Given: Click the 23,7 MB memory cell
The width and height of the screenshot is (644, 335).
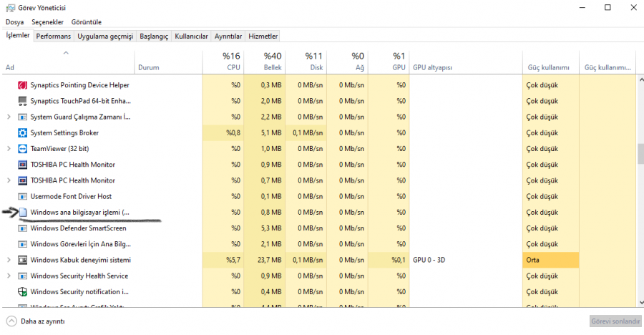Looking at the screenshot, I should 265,260.
